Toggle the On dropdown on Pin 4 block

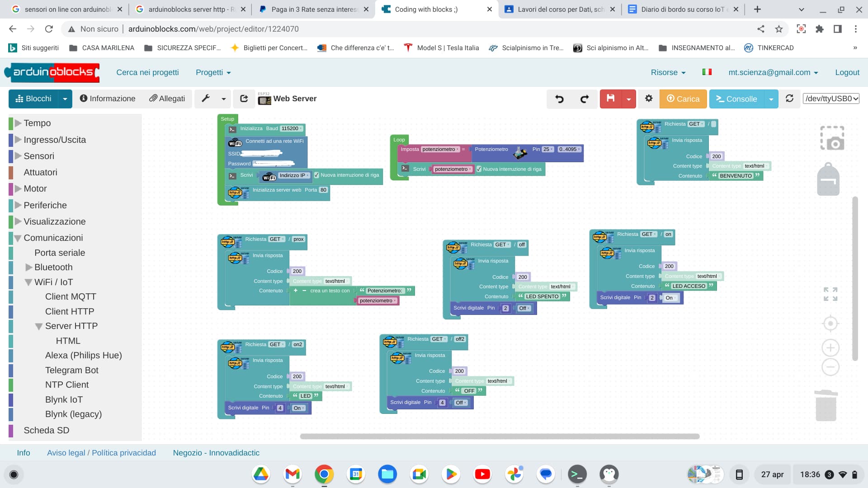tap(298, 408)
